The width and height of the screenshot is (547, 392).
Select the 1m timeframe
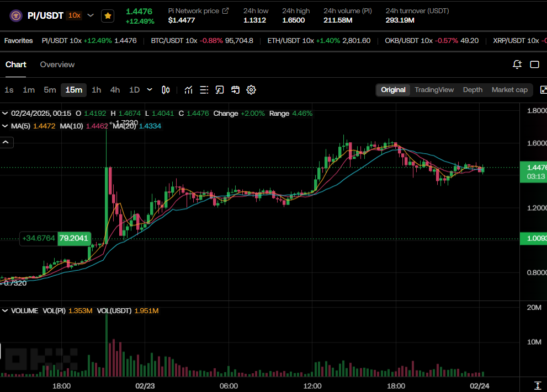click(29, 90)
